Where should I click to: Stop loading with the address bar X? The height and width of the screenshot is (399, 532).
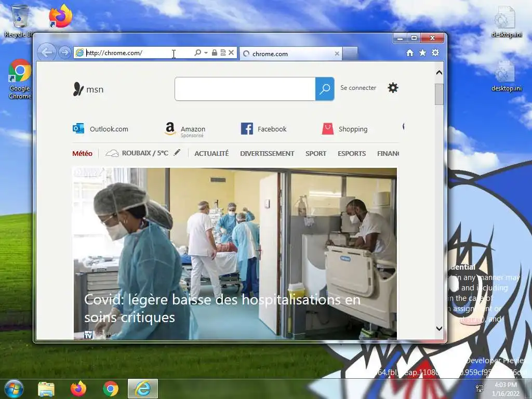[x=231, y=52]
